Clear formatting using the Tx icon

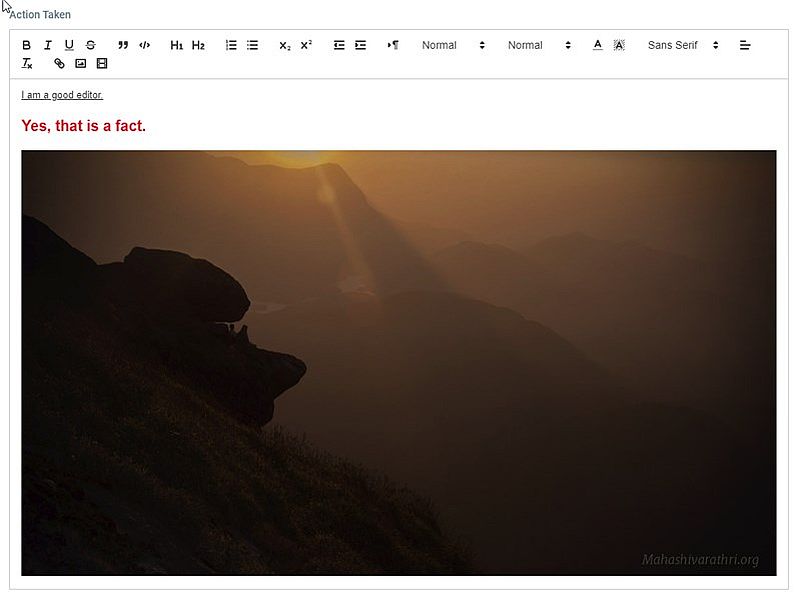pos(26,63)
